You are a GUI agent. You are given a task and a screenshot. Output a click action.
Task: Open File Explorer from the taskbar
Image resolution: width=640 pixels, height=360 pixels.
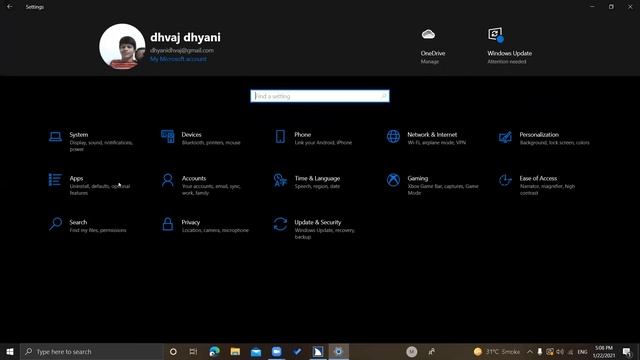[x=235, y=351]
